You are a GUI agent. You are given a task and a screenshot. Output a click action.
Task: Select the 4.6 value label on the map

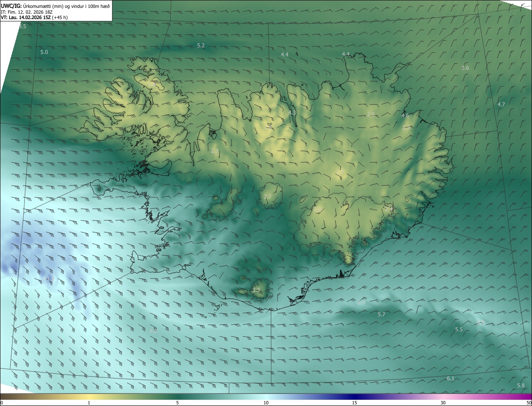pos(405,115)
